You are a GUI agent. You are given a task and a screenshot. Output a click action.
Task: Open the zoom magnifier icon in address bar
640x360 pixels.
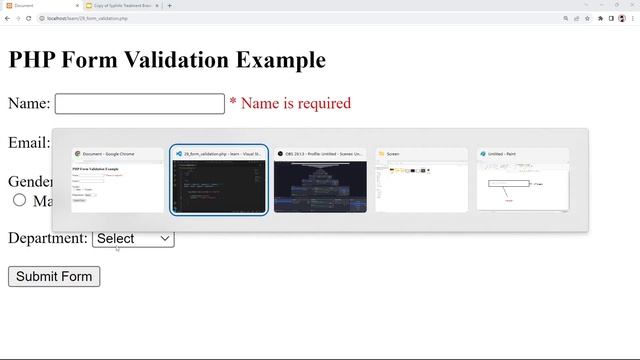click(x=566, y=18)
